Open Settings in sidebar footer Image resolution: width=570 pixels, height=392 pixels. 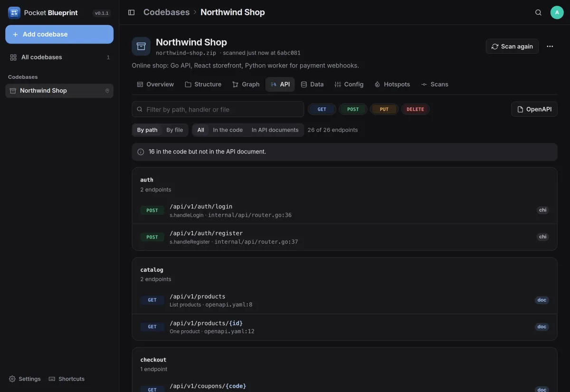click(x=25, y=379)
